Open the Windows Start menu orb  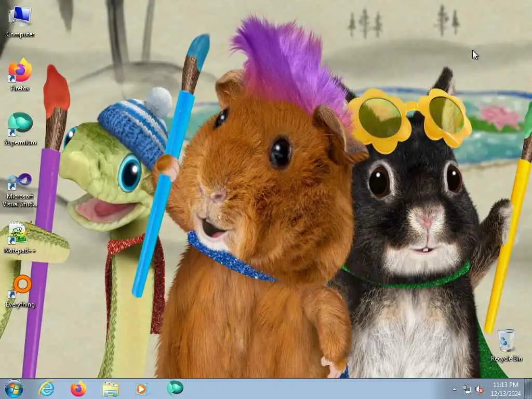[x=14, y=389]
